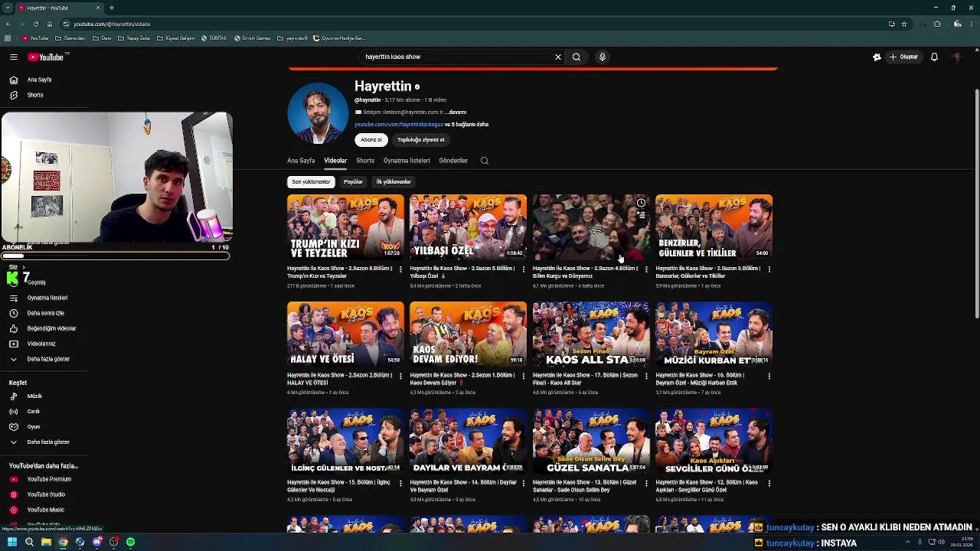Open Chrome extensions puzzle icon

[937, 24]
